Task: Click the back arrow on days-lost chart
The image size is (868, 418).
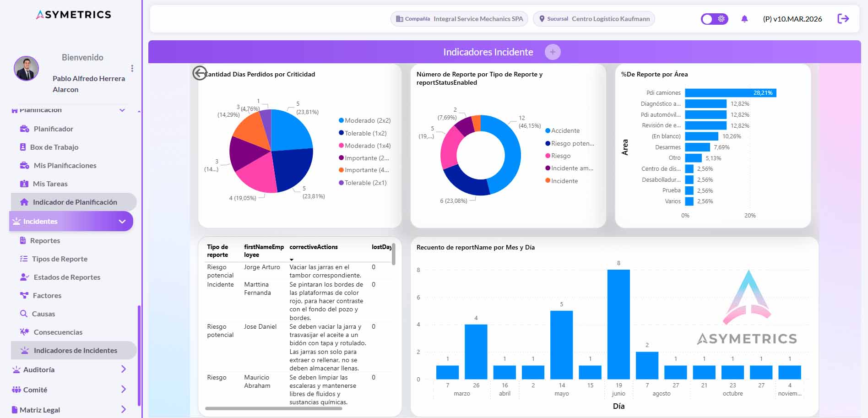Action: point(200,73)
